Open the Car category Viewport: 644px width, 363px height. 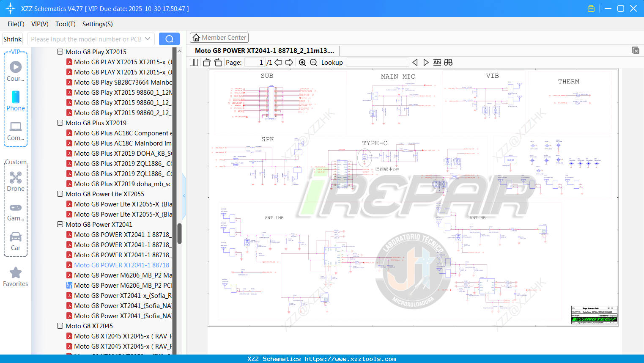[16, 241]
